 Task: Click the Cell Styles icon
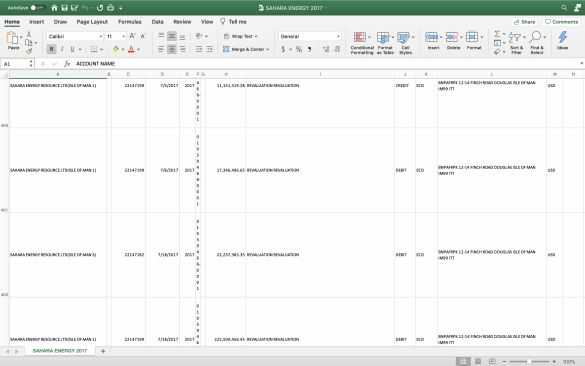point(403,37)
